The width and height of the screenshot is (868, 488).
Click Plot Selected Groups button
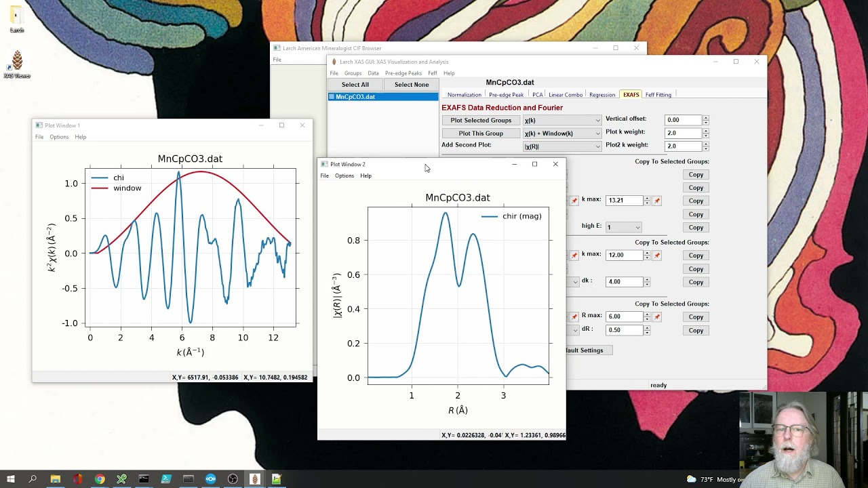pos(481,120)
